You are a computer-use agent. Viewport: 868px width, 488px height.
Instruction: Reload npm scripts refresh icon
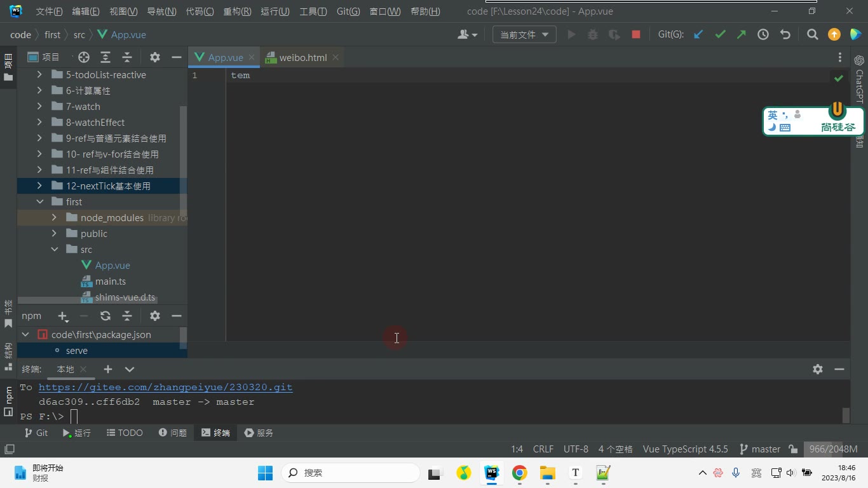click(x=105, y=316)
